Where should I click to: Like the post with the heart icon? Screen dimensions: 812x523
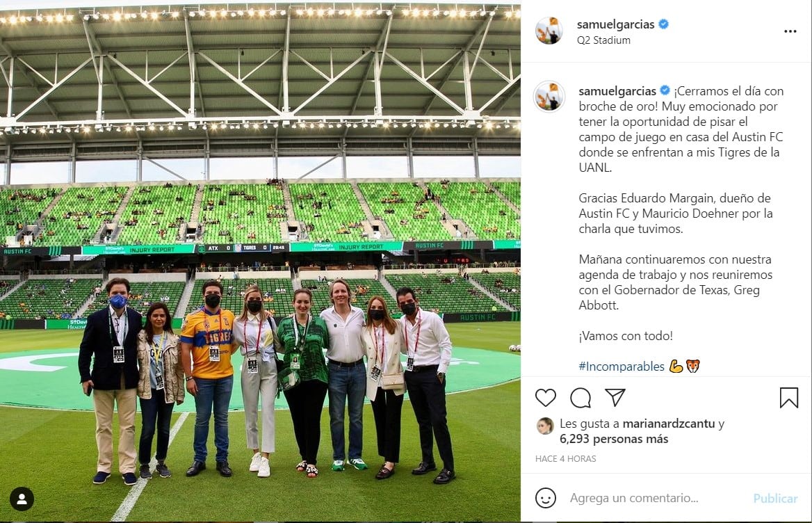545,398
